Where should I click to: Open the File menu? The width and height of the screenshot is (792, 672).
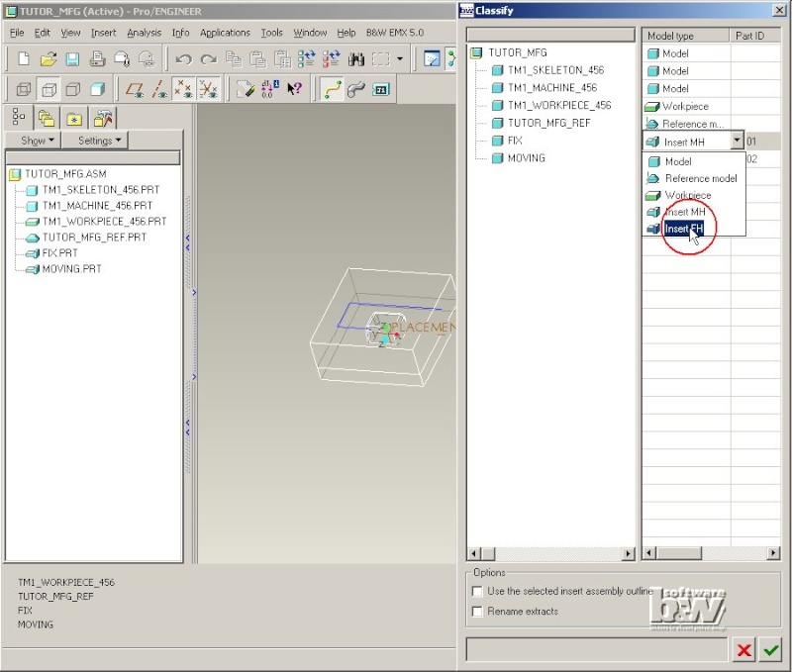17,33
